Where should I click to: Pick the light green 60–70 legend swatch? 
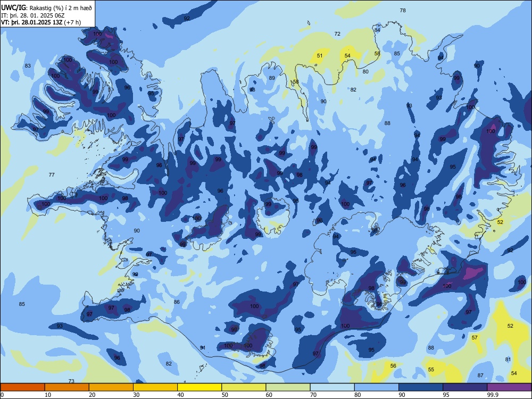(288, 387)
